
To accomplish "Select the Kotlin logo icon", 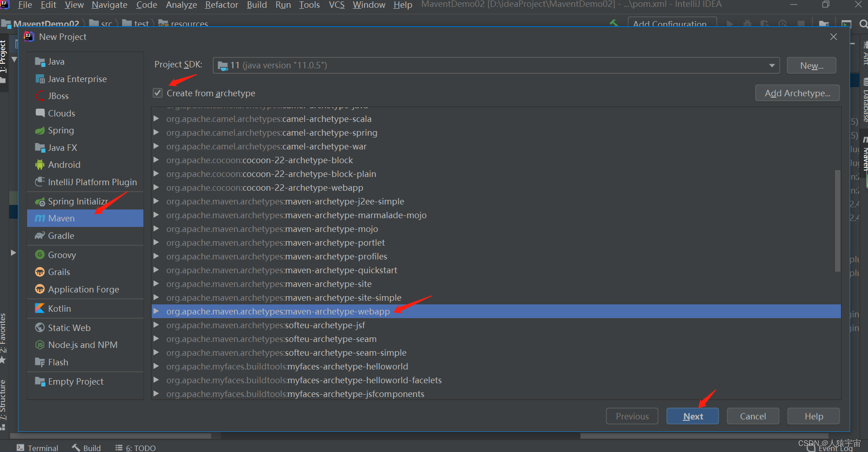I will pos(40,309).
